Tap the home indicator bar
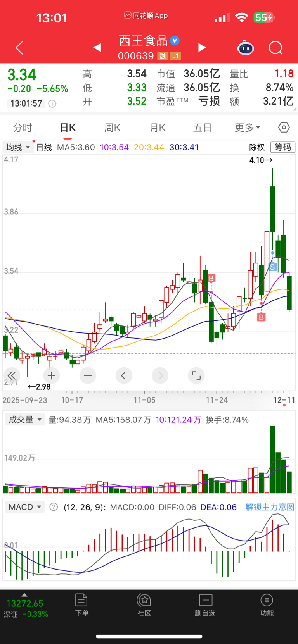This screenshot has width=298, height=644. 149,636
